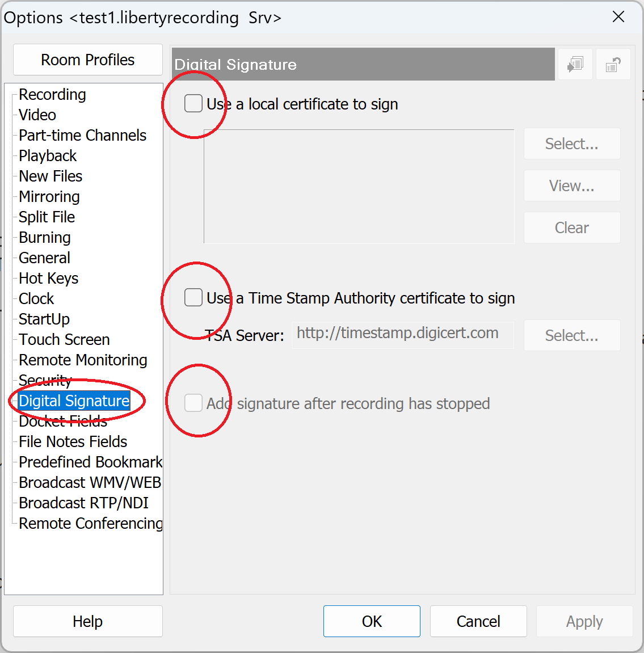Click the restore page settings icon
644x653 pixels.
pos(613,64)
